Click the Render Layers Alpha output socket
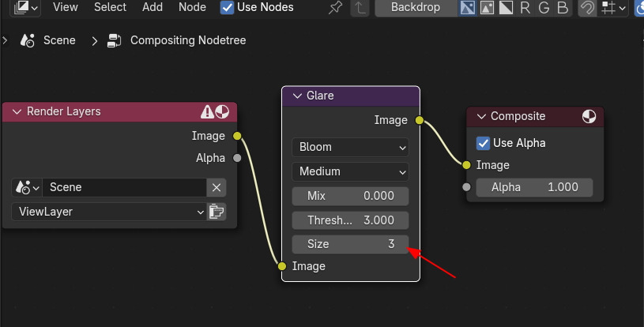 click(x=237, y=158)
